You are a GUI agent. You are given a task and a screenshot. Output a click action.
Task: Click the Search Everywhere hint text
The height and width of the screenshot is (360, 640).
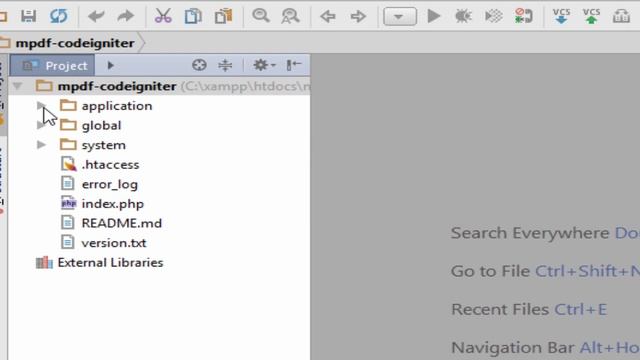click(530, 233)
